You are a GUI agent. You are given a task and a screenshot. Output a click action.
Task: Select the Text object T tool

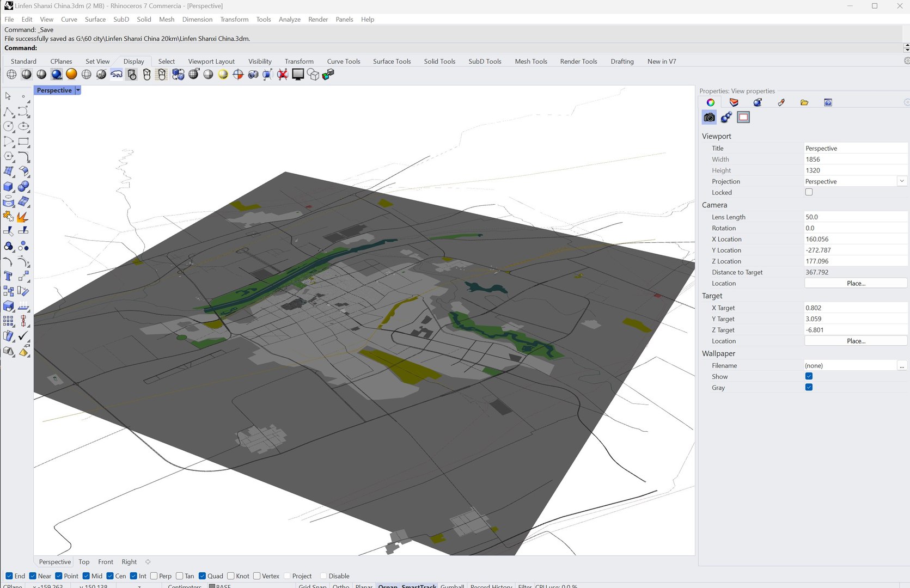tap(9, 277)
